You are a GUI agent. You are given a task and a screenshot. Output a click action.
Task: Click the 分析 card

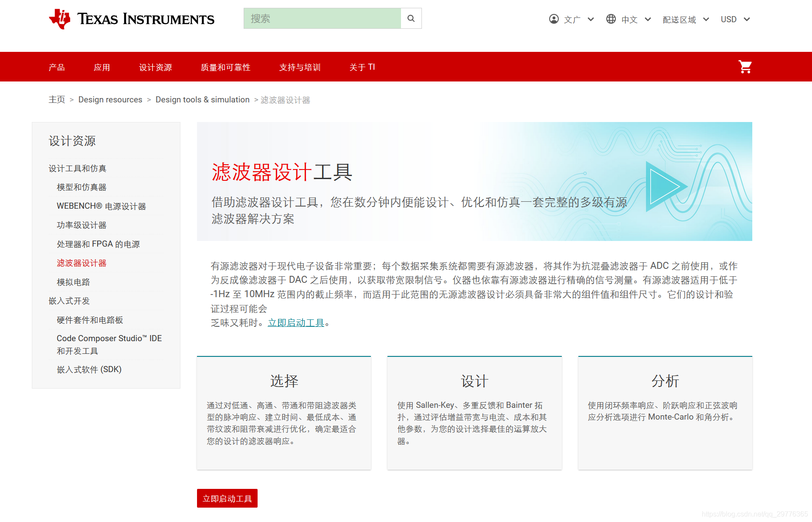click(x=665, y=413)
